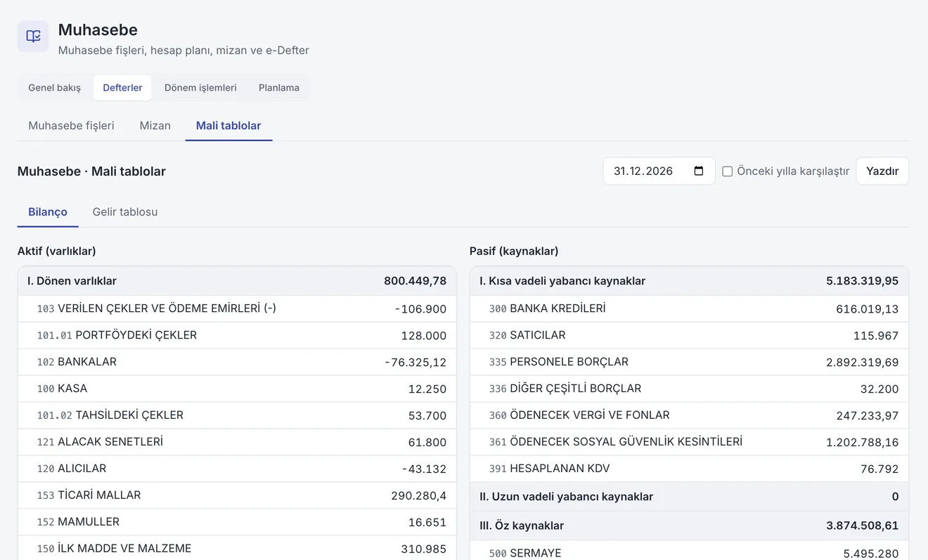Click Dönen varlıklar total 800.449,78
The image size is (928, 560).
pos(415,281)
